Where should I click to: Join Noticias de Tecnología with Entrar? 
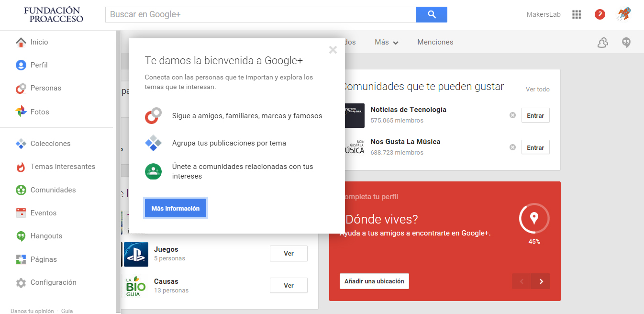(535, 115)
